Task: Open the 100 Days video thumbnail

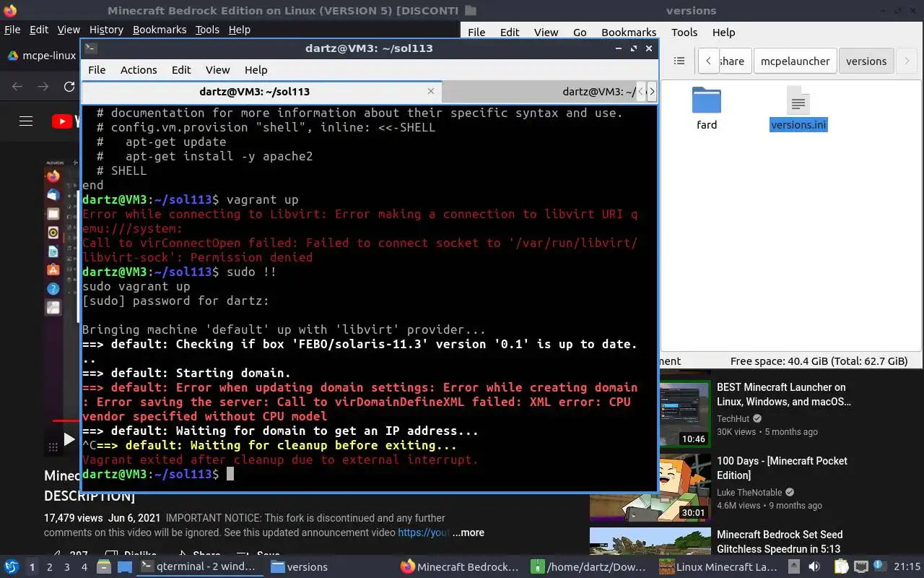Action: coord(650,487)
